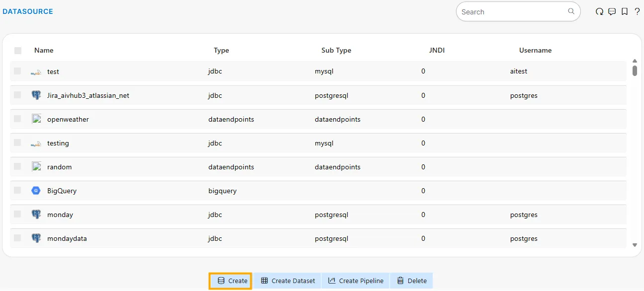644x291 pixels.
Task: Click the MySQL icon beside testing
Action: 35,143
